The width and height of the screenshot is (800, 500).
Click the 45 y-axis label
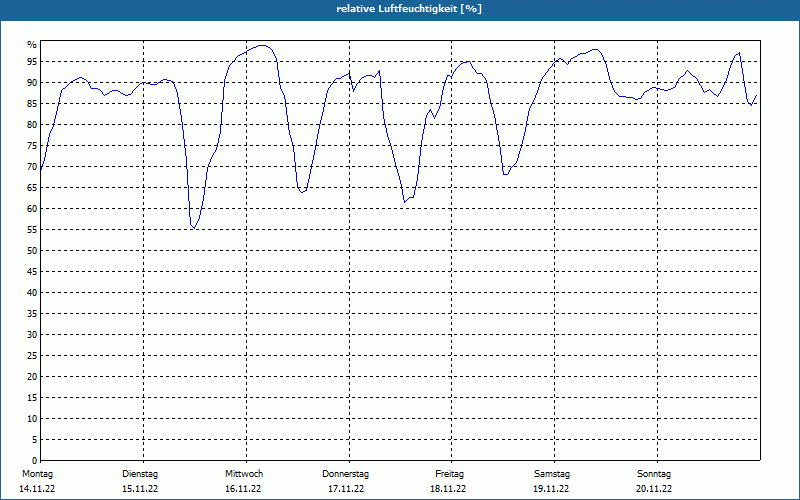[32, 272]
